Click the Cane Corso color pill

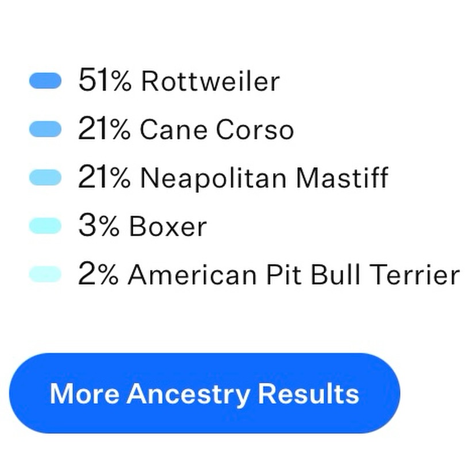coord(45,129)
